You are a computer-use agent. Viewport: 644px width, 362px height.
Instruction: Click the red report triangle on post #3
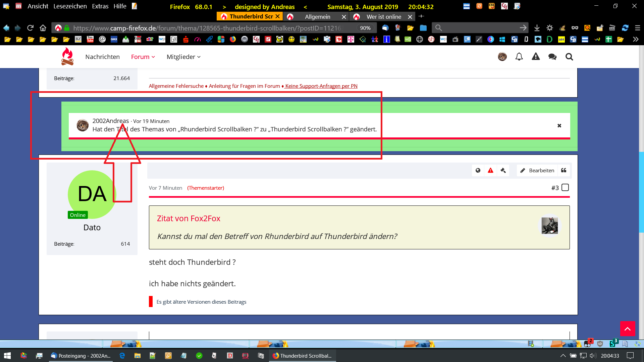(490, 170)
